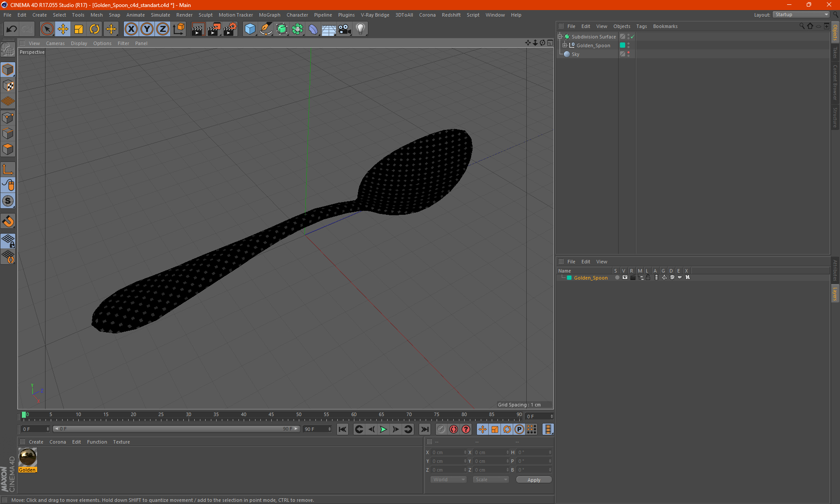The image size is (840, 504).
Task: Switch to Points mode in left sidebar
Action: click(x=8, y=118)
